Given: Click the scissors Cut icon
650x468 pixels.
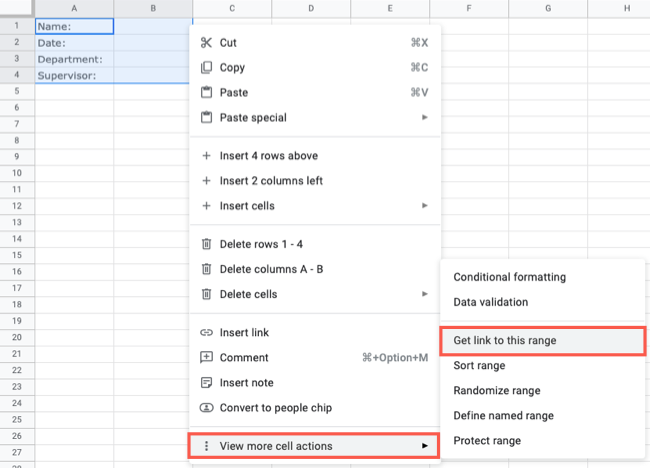Looking at the screenshot, I should pyautogui.click(x=206, y=43).
